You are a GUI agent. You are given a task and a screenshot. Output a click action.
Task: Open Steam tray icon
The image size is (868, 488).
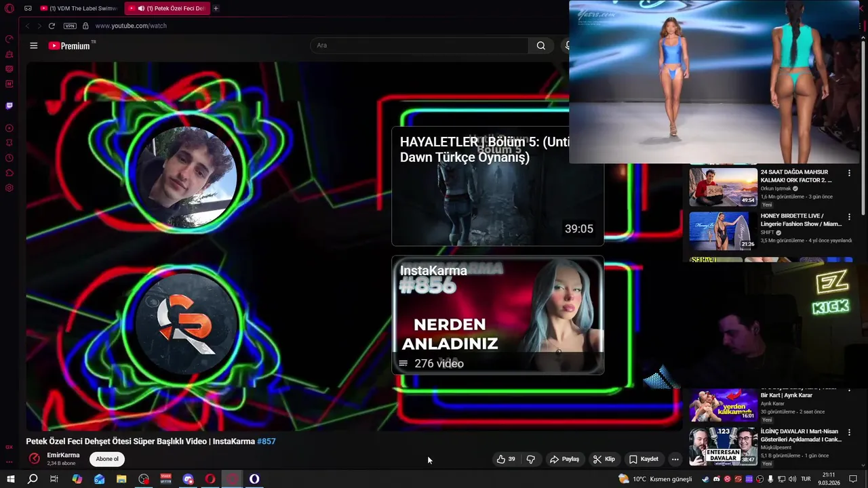click(705, 479)
